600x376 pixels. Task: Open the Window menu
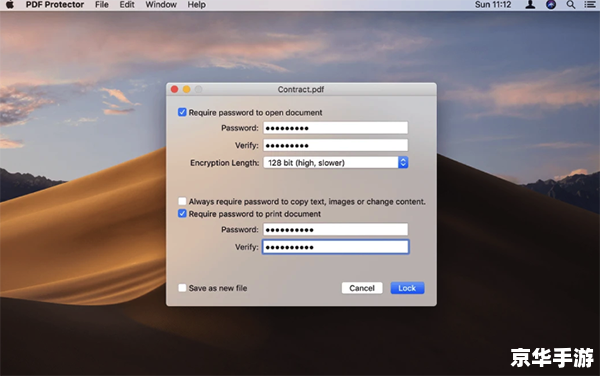[161, 5]
